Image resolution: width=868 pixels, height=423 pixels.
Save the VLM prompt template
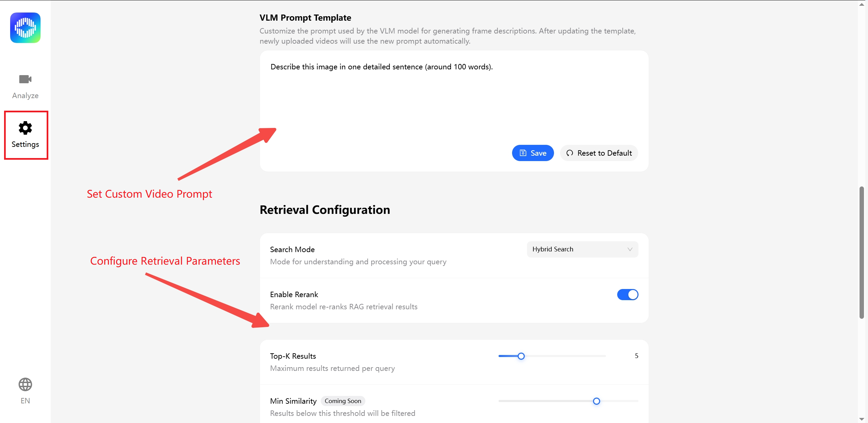coord(533,153)
